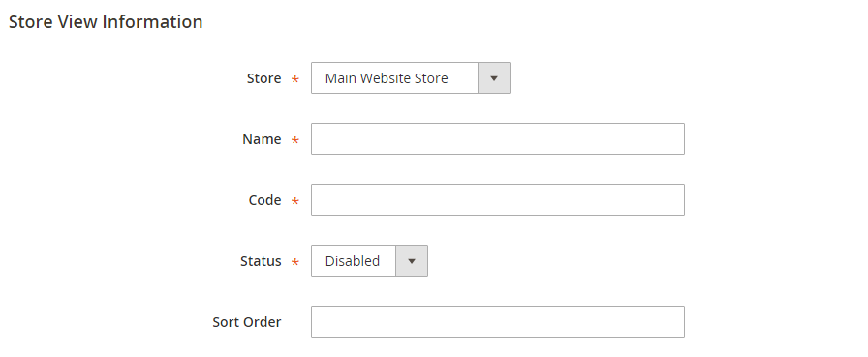Choose the Disabled status select box
The height and width of the screenshot is (357, 868).
pos(369,261)
